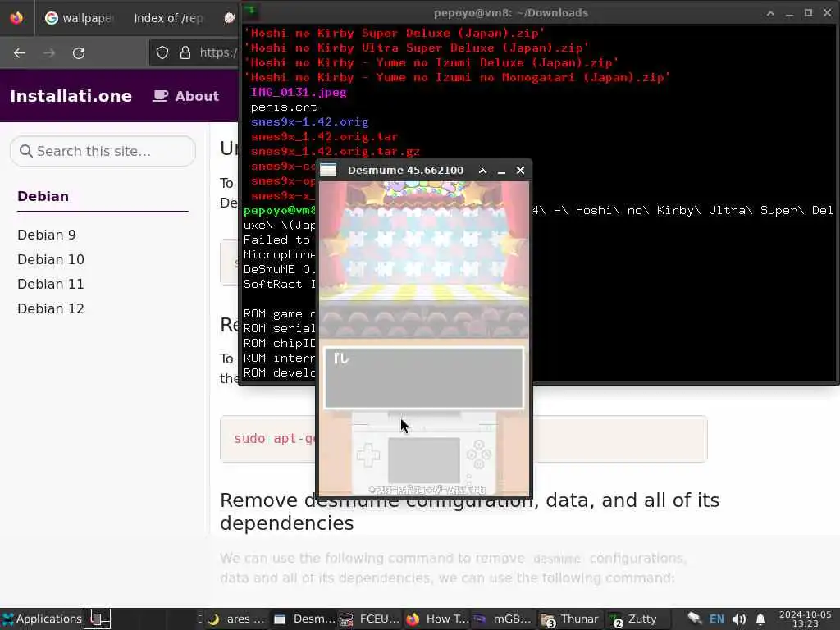Screen dimensions: 840x630
Task: Switch to the Index of /rep tab
Action: click(168, 18)
